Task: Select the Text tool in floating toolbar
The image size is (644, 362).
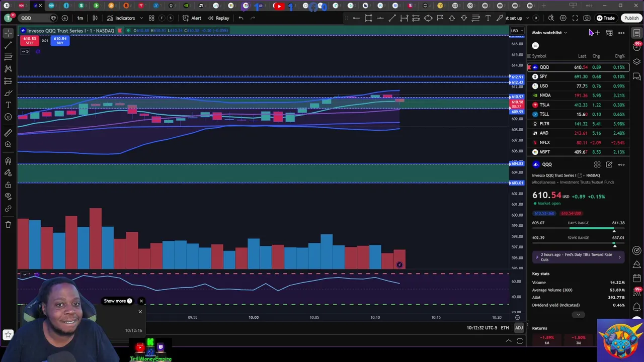Action: 488,18
